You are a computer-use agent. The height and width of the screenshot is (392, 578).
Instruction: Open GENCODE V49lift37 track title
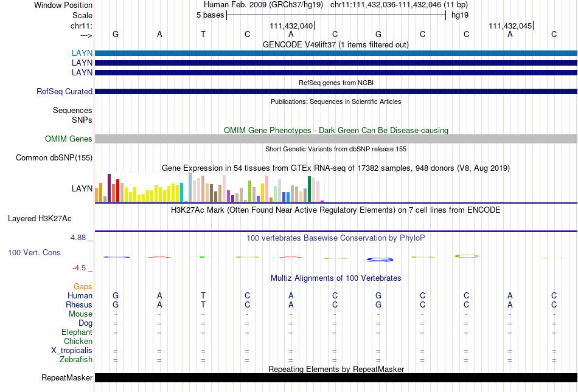335,44
